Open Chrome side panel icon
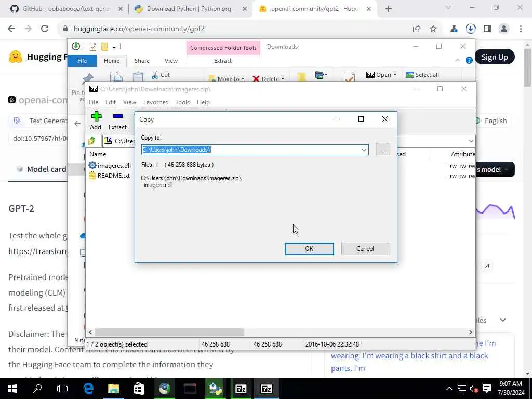Image resolution: width=532 pixels, height=399 pixels. (x=487, y=29)
